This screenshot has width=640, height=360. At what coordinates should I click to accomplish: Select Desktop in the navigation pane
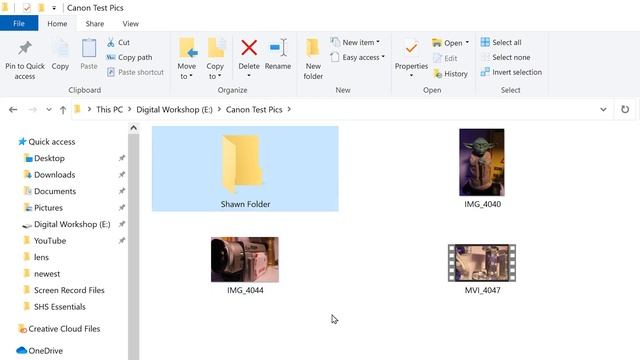coord(44,158)
